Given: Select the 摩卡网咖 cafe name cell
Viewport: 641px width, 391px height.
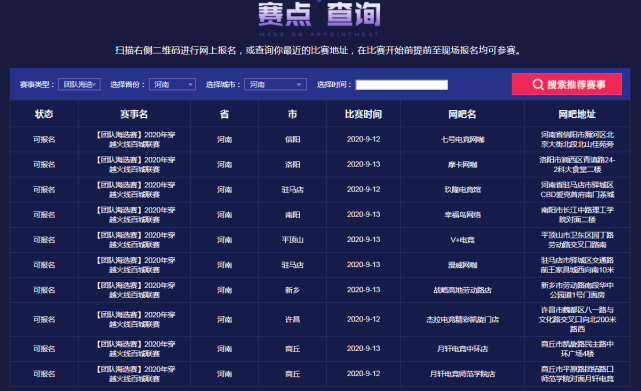Looking at the screenshot, I should point(462,164).
